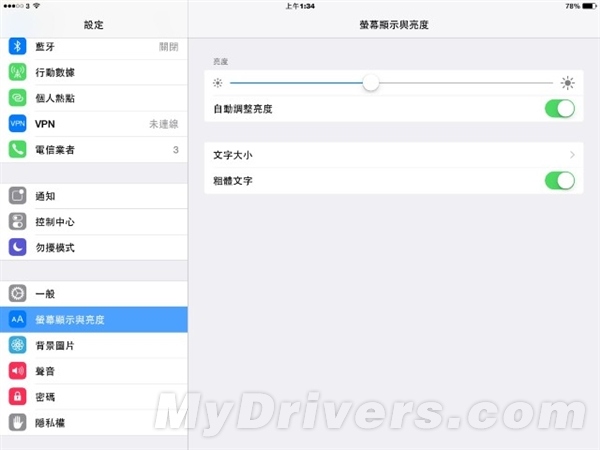Toggle 自動調整亮度 auto-brightness switch
Image resolution: width=600 pixels, height=450 pixels.
560,109
